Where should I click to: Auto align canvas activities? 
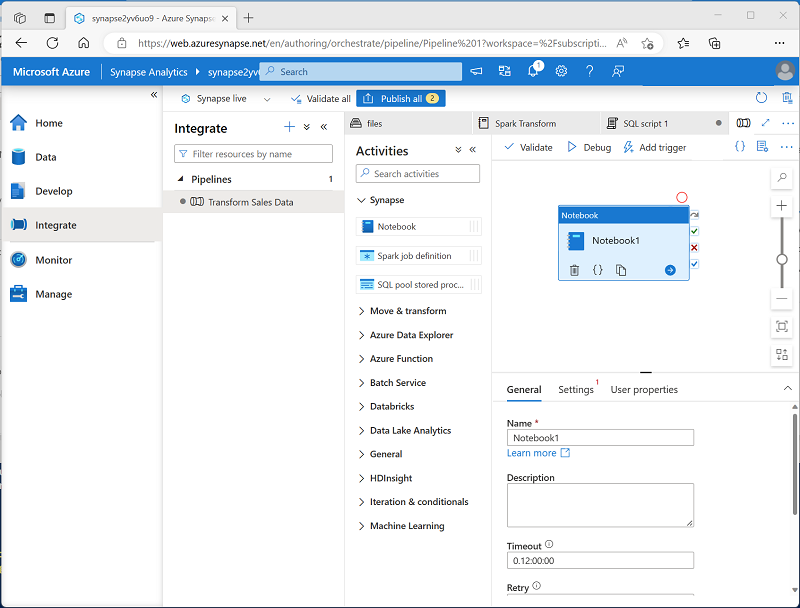[782, 354]
